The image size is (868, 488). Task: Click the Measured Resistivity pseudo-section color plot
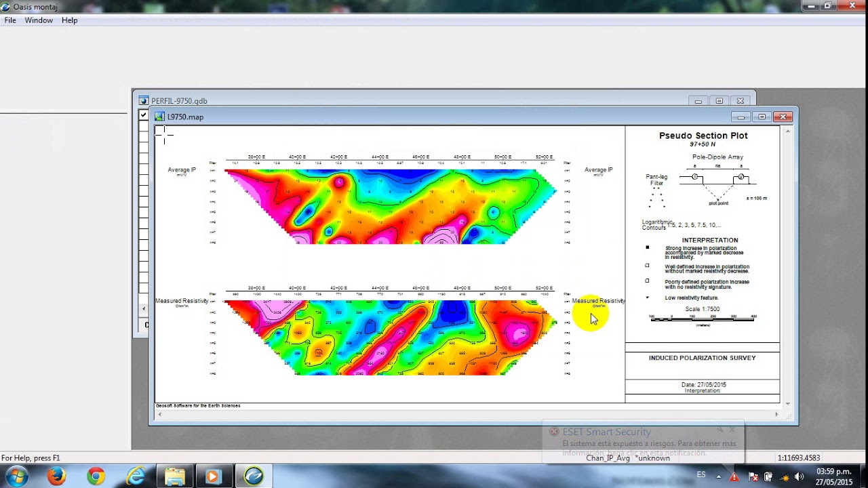(x=391, y=338)
